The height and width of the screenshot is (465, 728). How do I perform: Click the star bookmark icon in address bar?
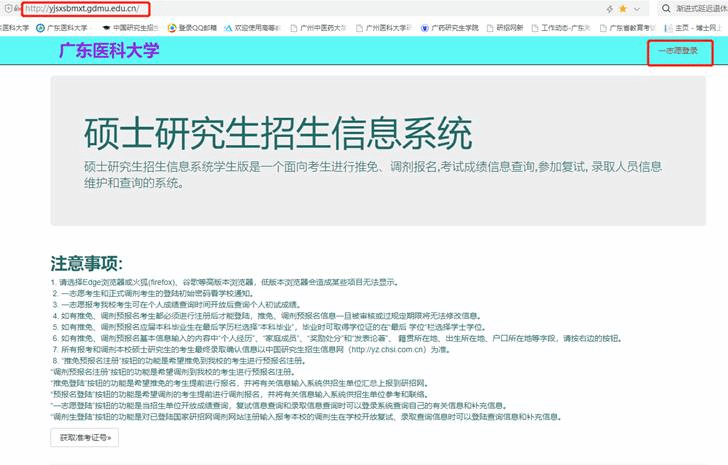coord(623,9)
